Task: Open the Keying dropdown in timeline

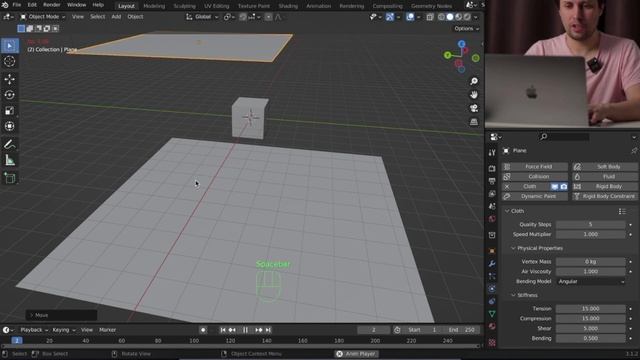Action: (64, 330)
